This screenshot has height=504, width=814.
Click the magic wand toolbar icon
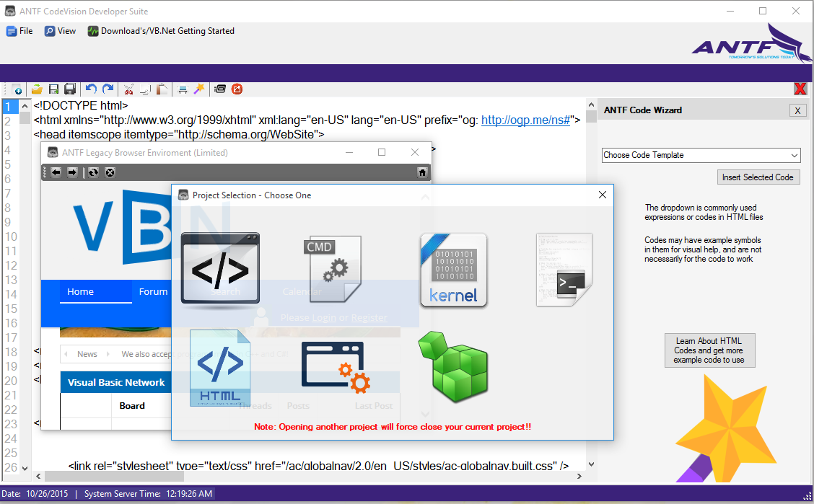[200, 89]
